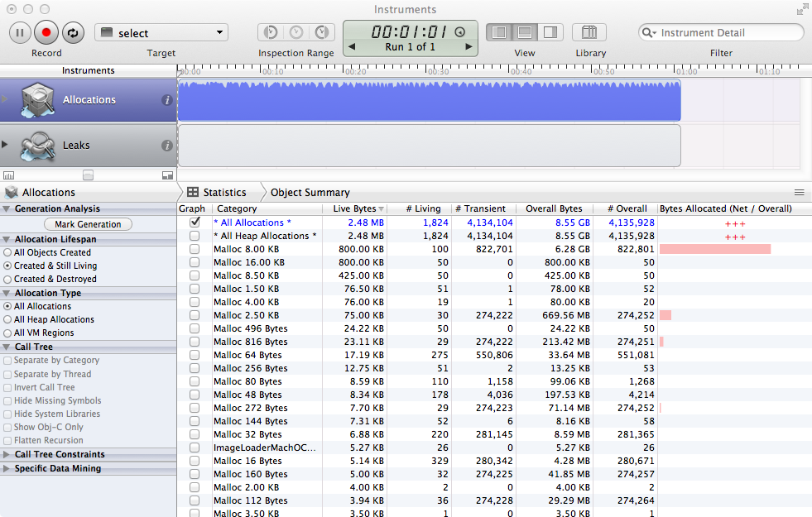Pause the recording with the pause button
This screenshot has height=517, width=812.
click(20, 32)
